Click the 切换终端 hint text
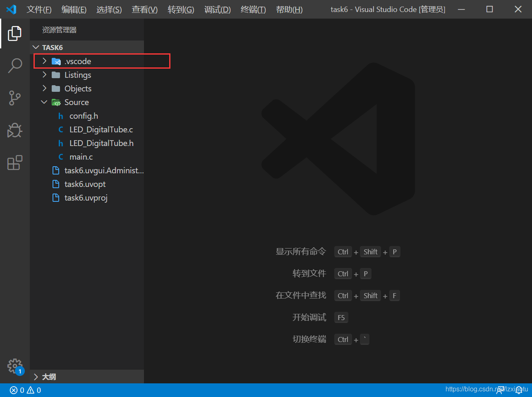This screenshot has width=532, height=397. (309, 339)
